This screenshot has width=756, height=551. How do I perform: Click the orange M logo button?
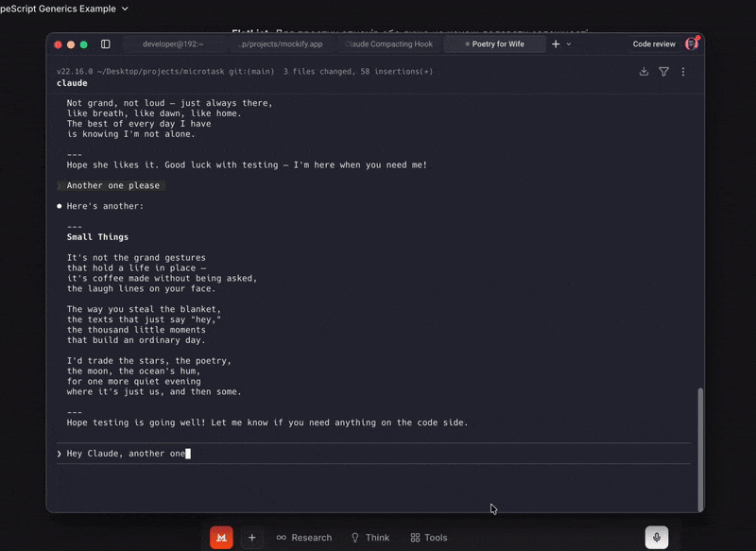point(221,537)
